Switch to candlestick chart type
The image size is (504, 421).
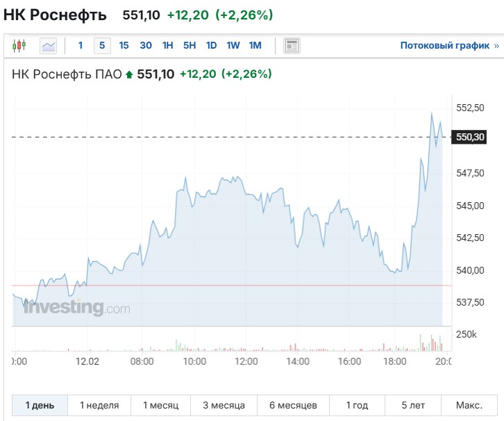pos(19,46)
